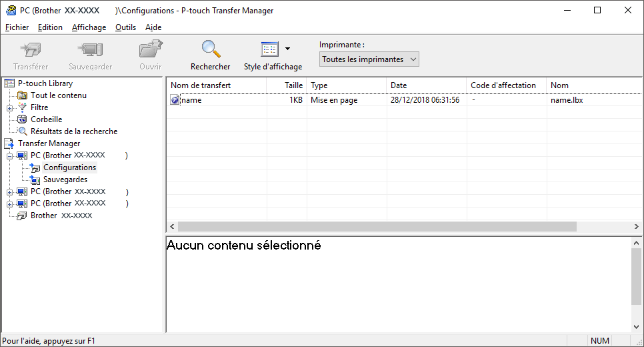Select Résultats de la recherche node
644x347 pixels.
pos(74,131)
